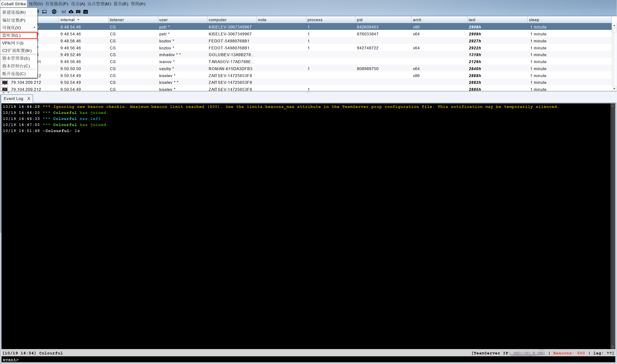Click the beacon table scrollbar down arrow
The image size is (617, 364).
614,89
